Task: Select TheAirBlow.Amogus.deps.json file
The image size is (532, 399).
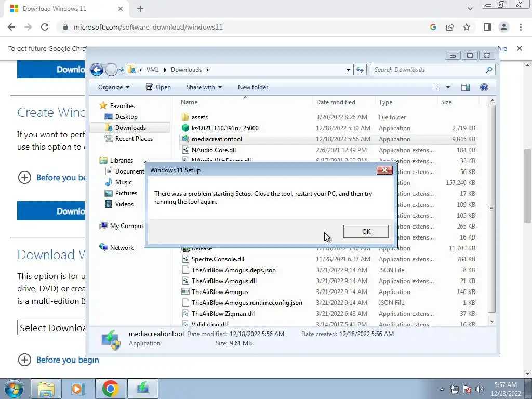Action: point(233,270)
